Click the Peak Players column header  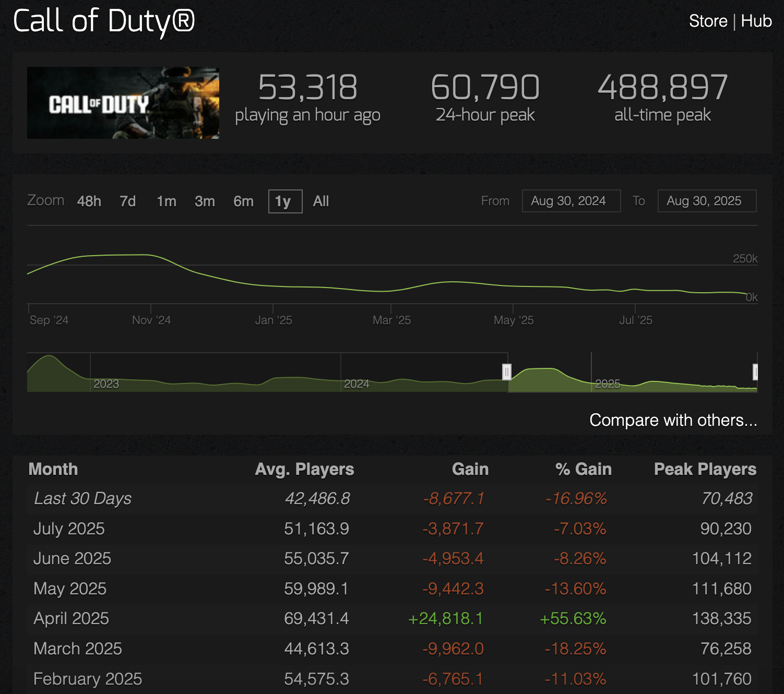(x=705, y=469)
